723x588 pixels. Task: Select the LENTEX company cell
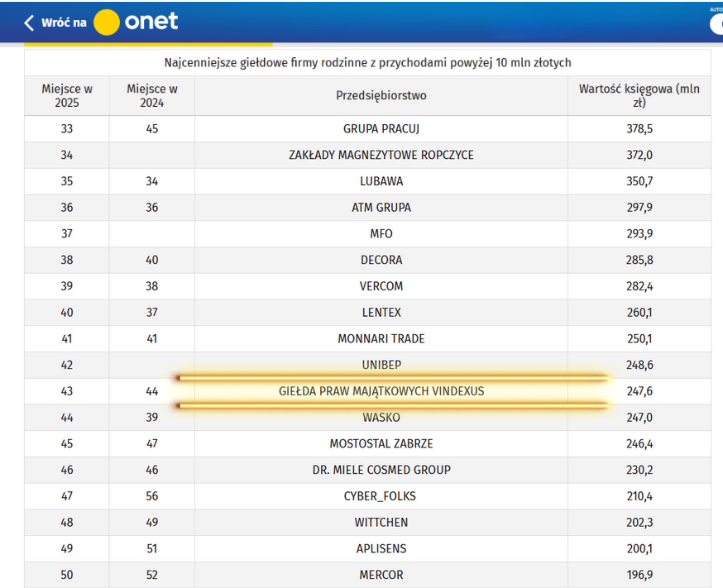(381, 312)
